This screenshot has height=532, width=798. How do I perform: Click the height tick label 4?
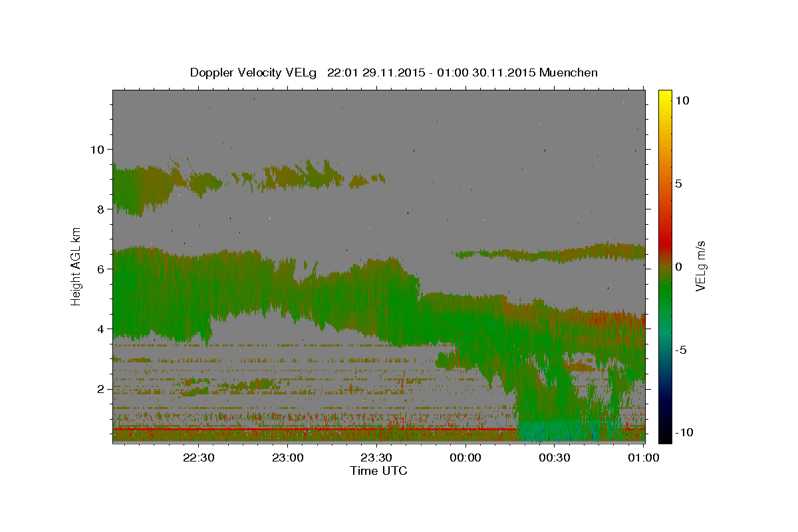[x=102, y=329]
